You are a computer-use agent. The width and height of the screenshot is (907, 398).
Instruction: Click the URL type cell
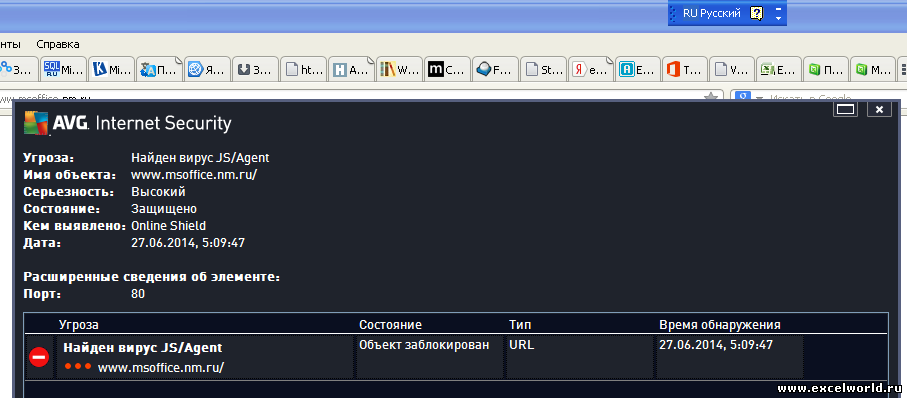point(521,345)
